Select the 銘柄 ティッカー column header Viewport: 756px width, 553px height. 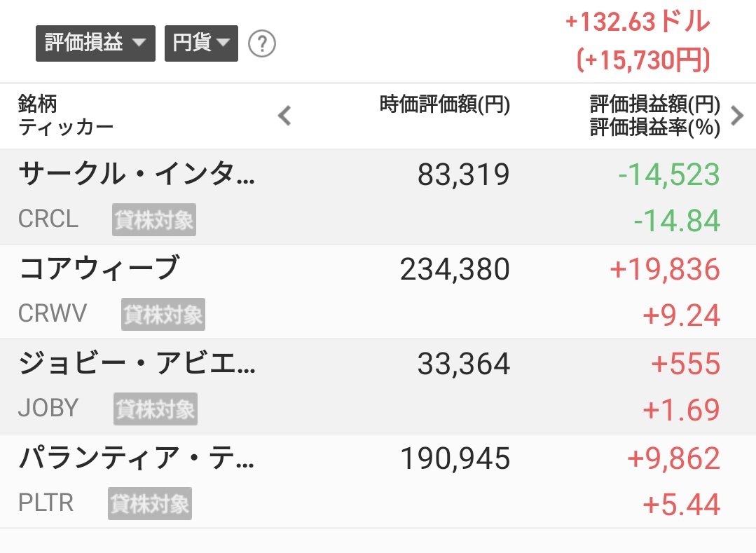(66, 116)
